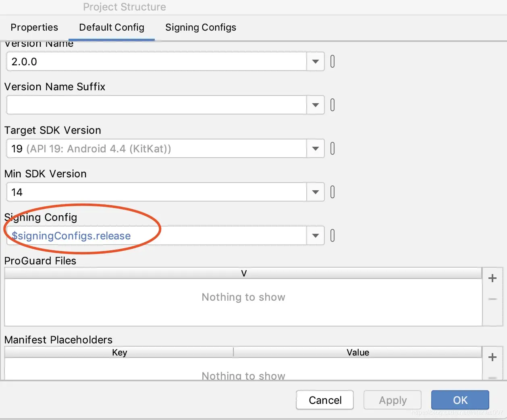
Task: Remove a ProGuard file with minus icon
Action: tap(492, 299)
